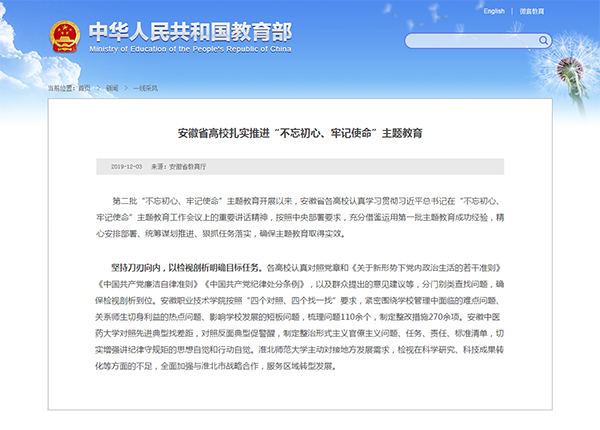Click the text 制定整改措施270余项
This screenshot has width=600, height=430.
[x=419, y=317]
